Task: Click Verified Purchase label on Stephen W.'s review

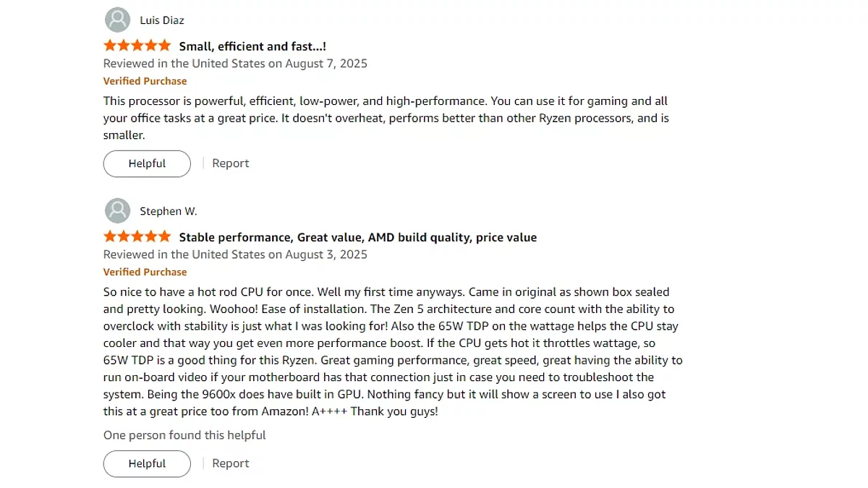Action: point(145,272)
